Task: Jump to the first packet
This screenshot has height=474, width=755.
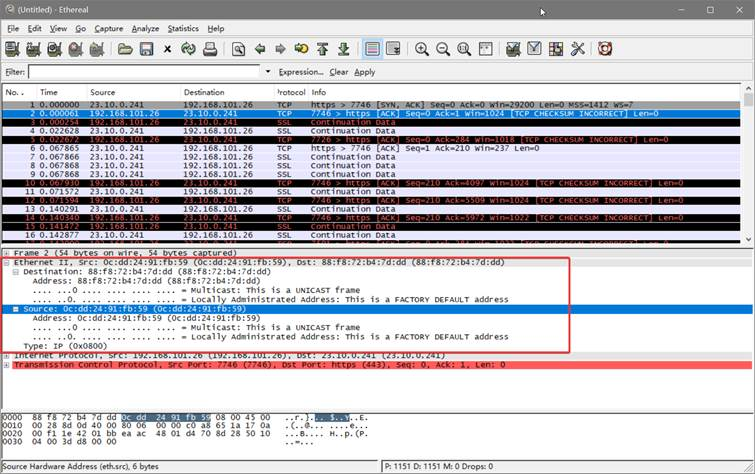Action: (x=323, y=49)
